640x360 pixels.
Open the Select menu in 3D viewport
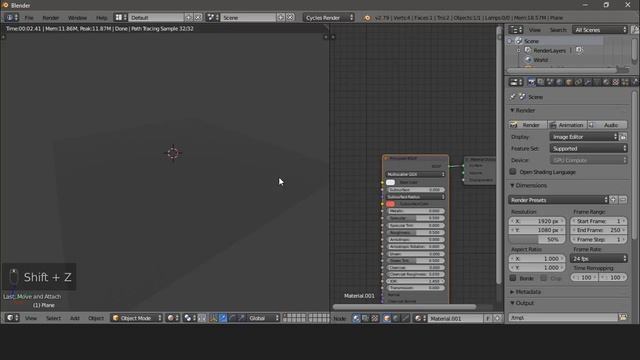(53, 318)
